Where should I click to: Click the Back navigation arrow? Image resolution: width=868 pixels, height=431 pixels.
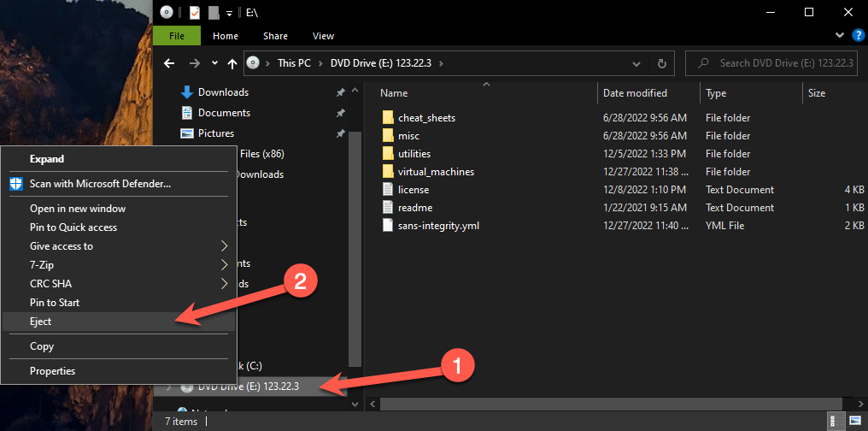(x=169, y=64)
